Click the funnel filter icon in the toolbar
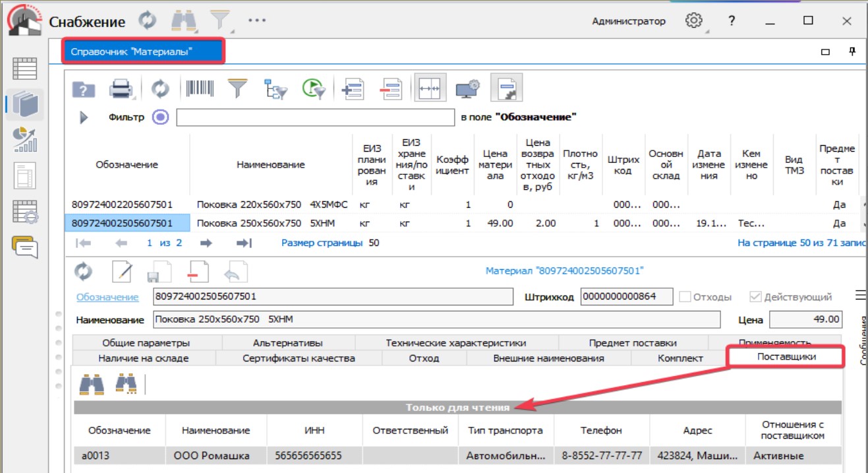 click(x=237, y=88)
